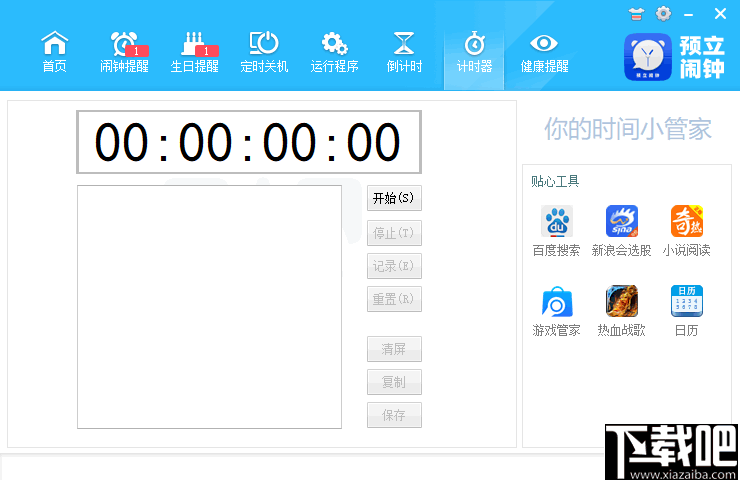The image size is (740, 480).
Task: Open the 闹钟提醒 alarm reminder tab
Action: coord(125,52)
